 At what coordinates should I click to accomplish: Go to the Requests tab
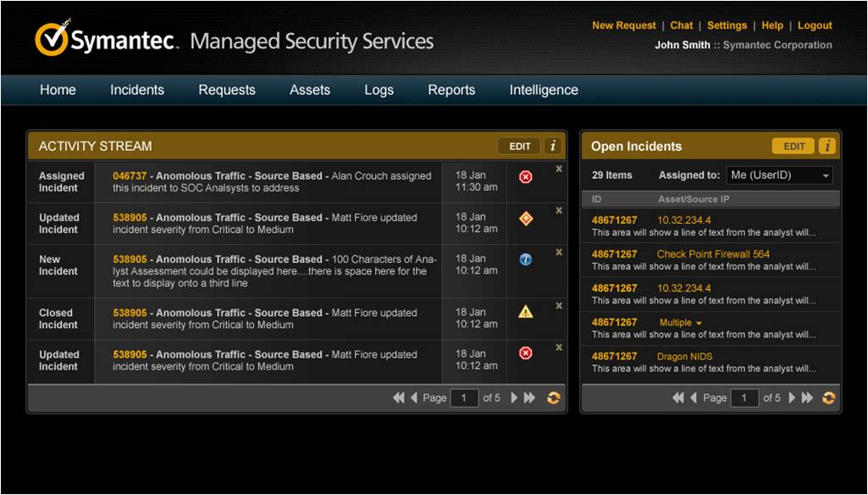(x=227, y=91)
